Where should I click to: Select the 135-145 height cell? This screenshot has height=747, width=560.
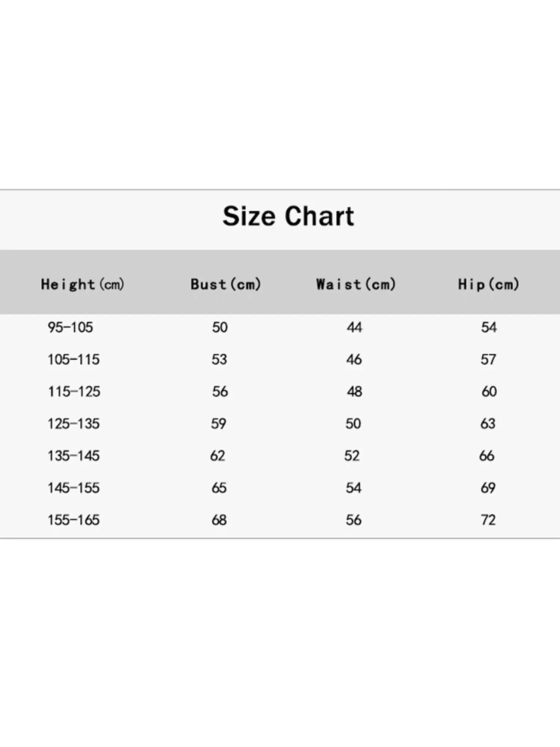tap(74, 456)
